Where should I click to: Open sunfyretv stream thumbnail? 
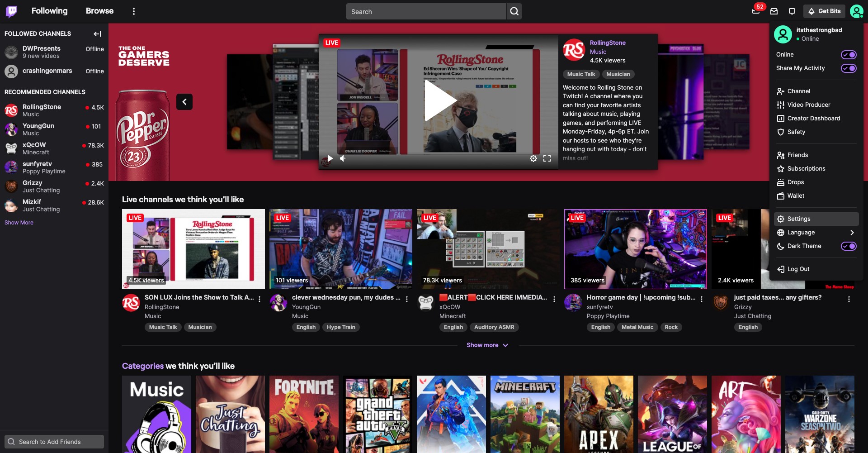point(636,249)
